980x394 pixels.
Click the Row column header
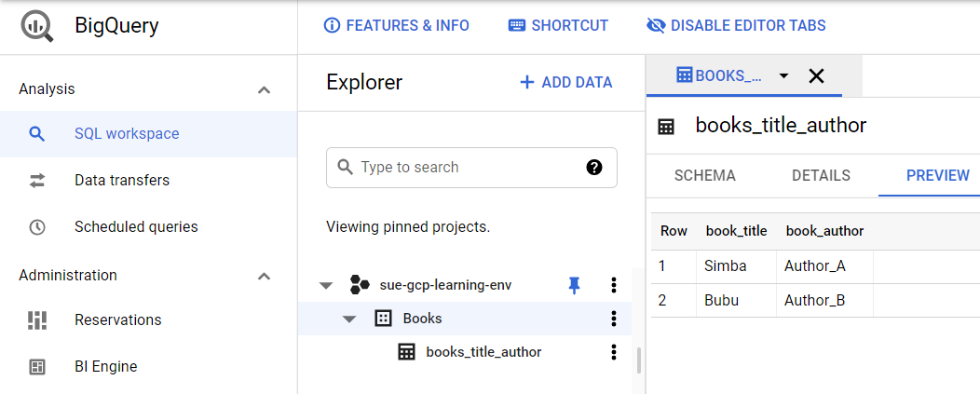tap(674, 231)
